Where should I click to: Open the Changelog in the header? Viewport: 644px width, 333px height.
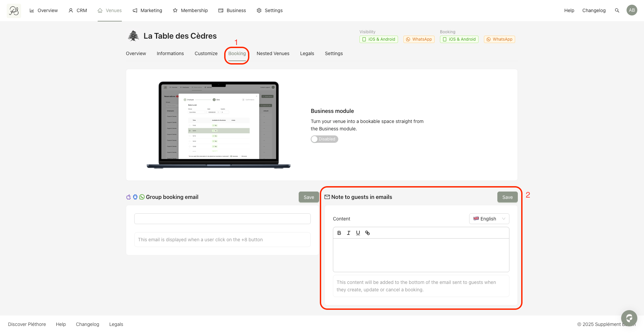coord(594,10)
